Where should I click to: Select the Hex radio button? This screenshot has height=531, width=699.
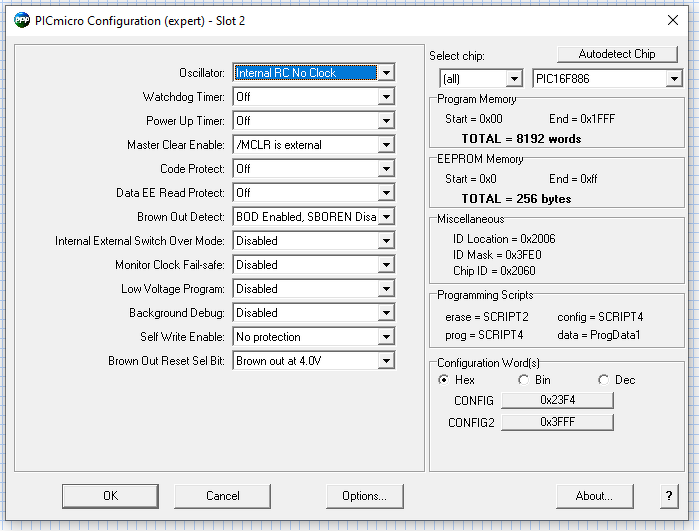click(x=444, y=380)
